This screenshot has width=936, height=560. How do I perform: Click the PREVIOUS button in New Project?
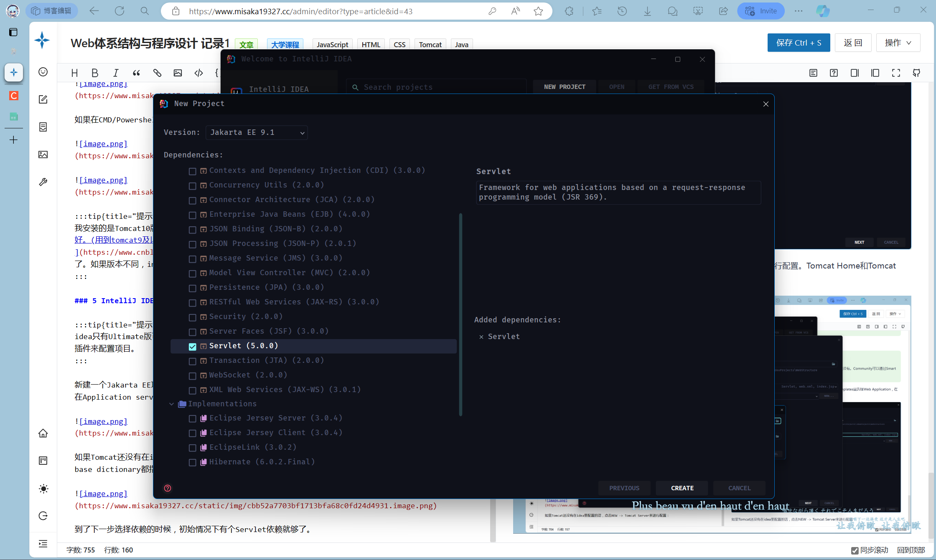point(624,488)
